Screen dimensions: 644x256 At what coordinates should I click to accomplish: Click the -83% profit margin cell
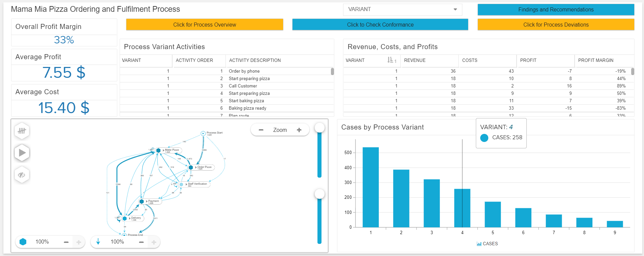point(620,108)
